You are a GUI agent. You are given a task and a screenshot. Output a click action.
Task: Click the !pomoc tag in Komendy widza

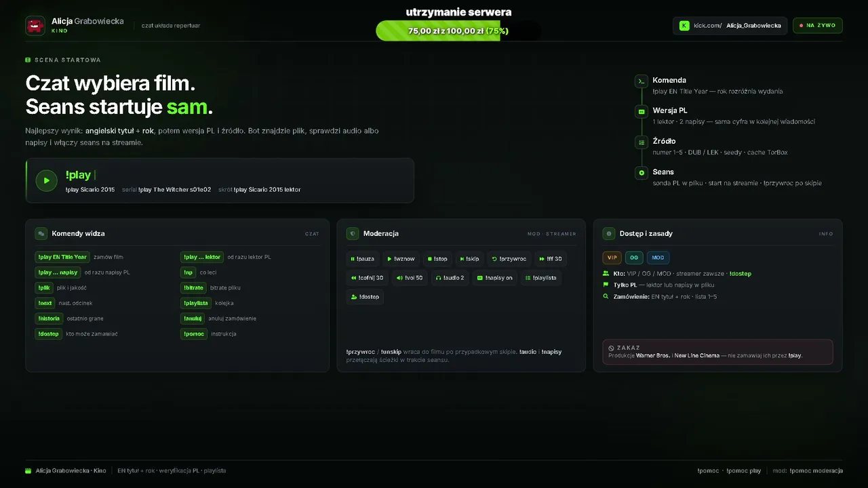coord(194,333)
